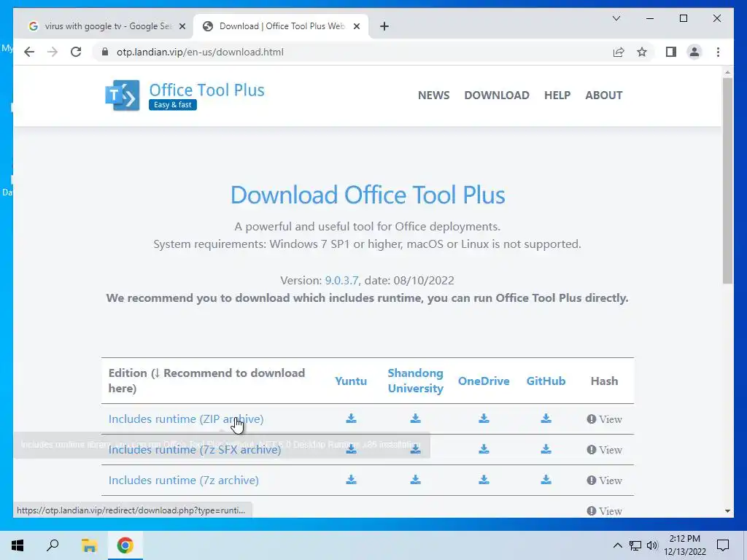Close the Office Tool Plus tab
Viewport: 747px width, 560px height.
tap(356, 26)
